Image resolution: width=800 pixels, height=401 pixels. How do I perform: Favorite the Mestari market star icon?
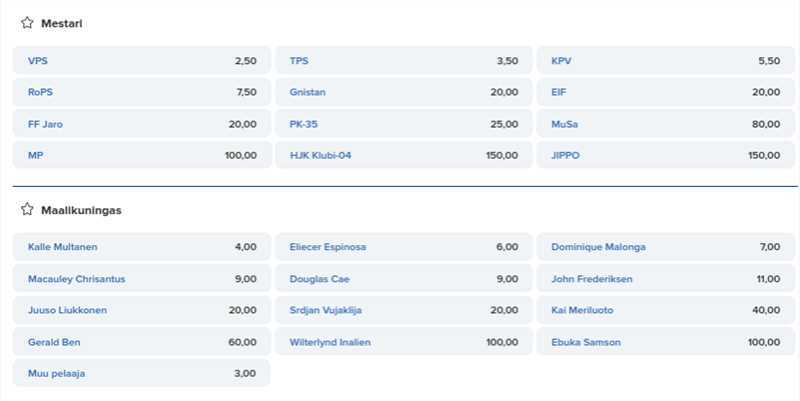pos(27,23)
